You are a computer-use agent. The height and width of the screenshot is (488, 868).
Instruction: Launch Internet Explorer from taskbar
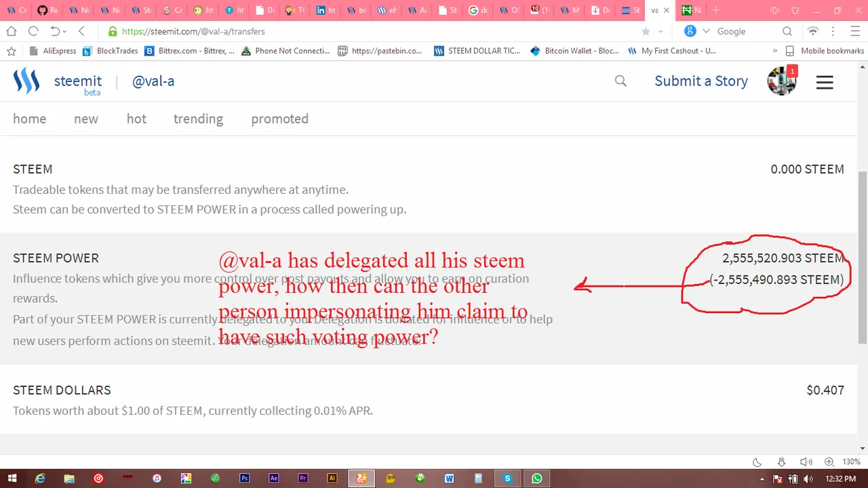coord(40,479)
